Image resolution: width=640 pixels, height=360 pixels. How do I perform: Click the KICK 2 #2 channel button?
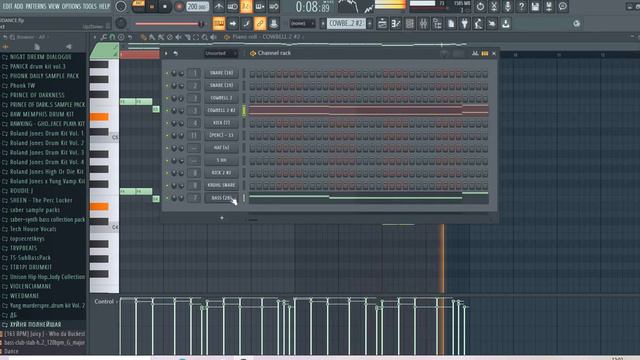221,173
